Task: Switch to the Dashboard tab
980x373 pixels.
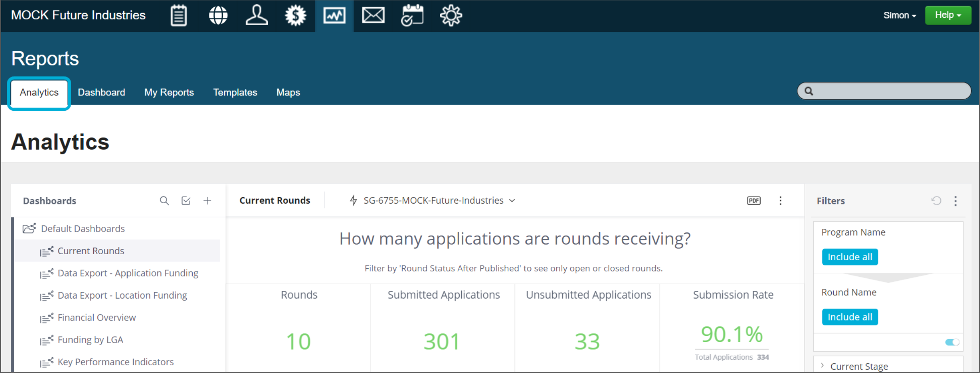Action: coord(101,93)
